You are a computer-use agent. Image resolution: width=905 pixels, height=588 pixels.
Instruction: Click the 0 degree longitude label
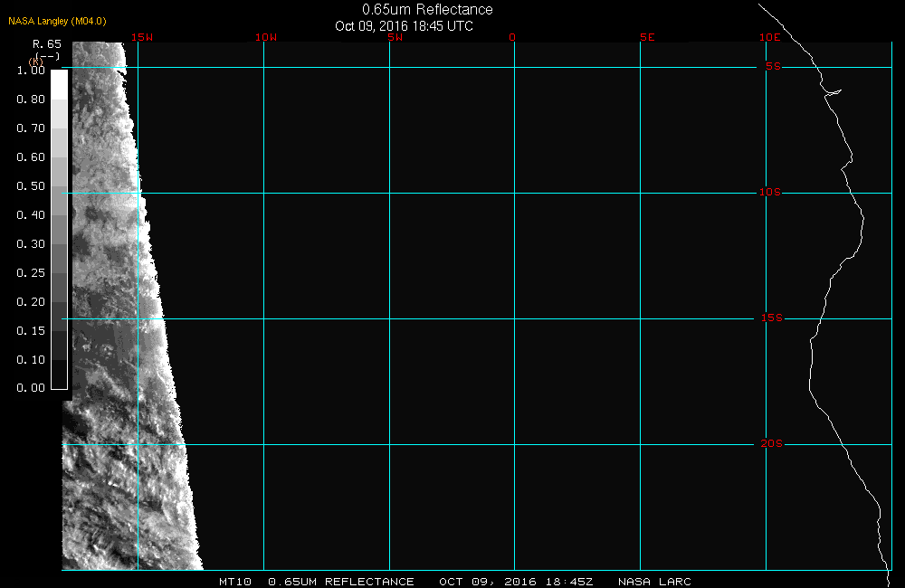(x=513, y=37)
